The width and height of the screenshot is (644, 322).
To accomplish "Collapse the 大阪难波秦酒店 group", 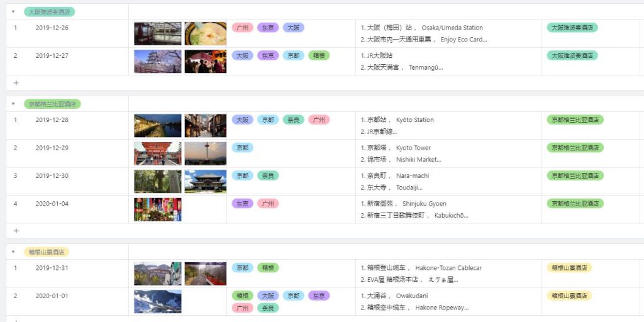I will pyautogui.click(x=14, y=12).
